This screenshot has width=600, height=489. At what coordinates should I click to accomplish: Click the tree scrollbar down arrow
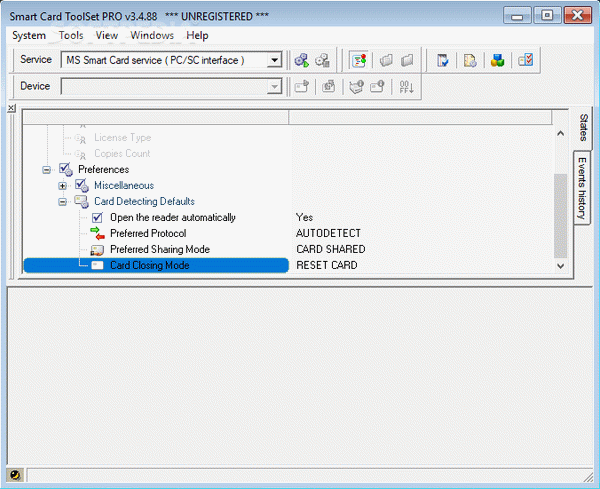(561, 266)
